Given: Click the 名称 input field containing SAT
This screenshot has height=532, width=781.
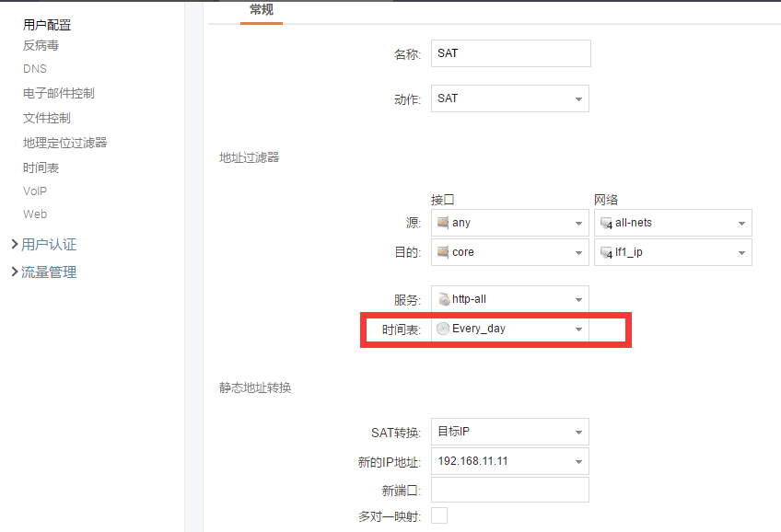Looking at the screenshot, I should point(510,53).
